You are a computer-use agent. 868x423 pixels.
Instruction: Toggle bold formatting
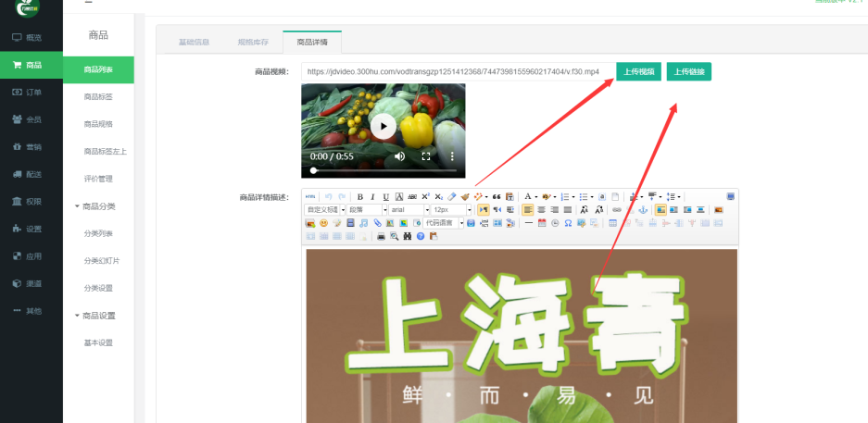click(359, 197)
